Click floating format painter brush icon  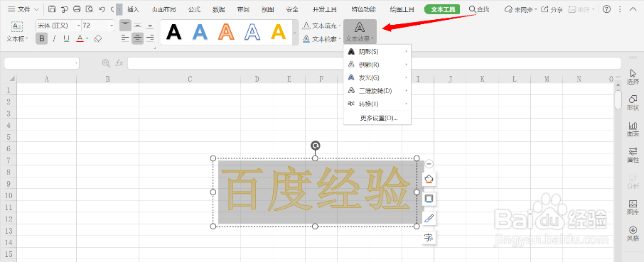[x=429, y=218]
